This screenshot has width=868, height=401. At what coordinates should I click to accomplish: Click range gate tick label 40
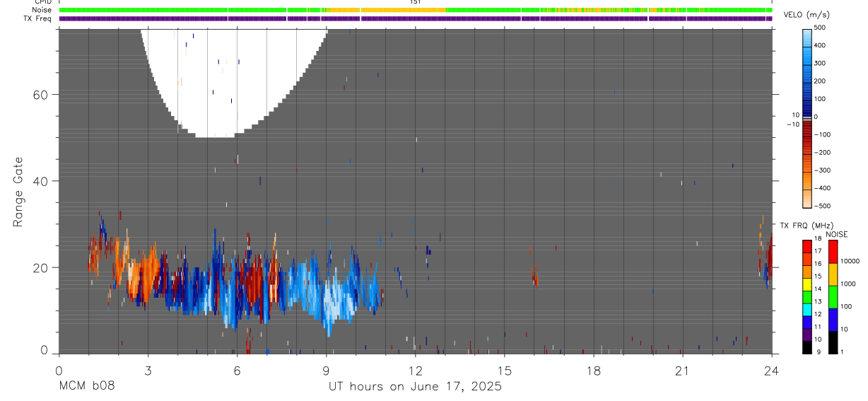(40, 181)
